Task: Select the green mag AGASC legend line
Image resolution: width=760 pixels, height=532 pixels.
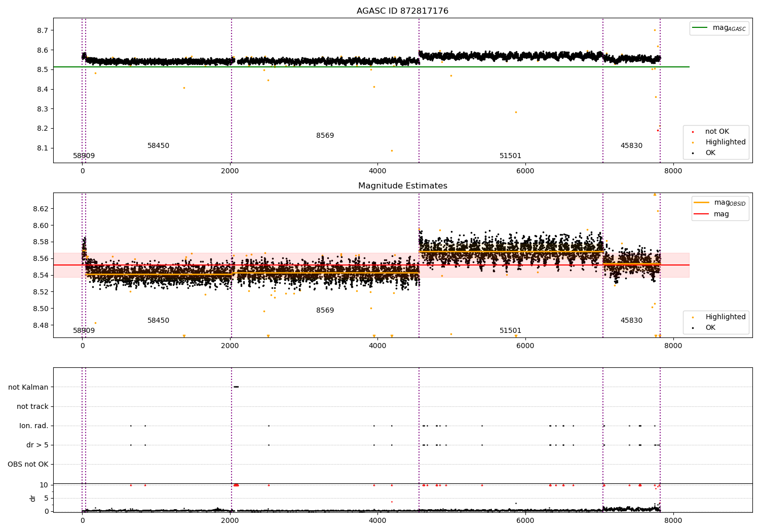Action: [700, 28]
